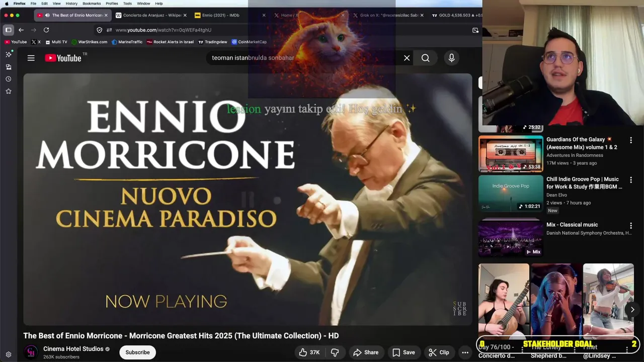The height and width of the screenshot is (362, 644).
Task: Open Bookmarks from the sidebar star icon
Action: [x=9, y=91]
